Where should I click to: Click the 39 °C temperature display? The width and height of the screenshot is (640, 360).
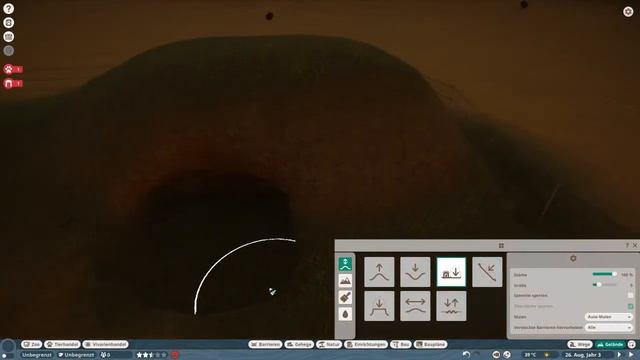(530, 355)
